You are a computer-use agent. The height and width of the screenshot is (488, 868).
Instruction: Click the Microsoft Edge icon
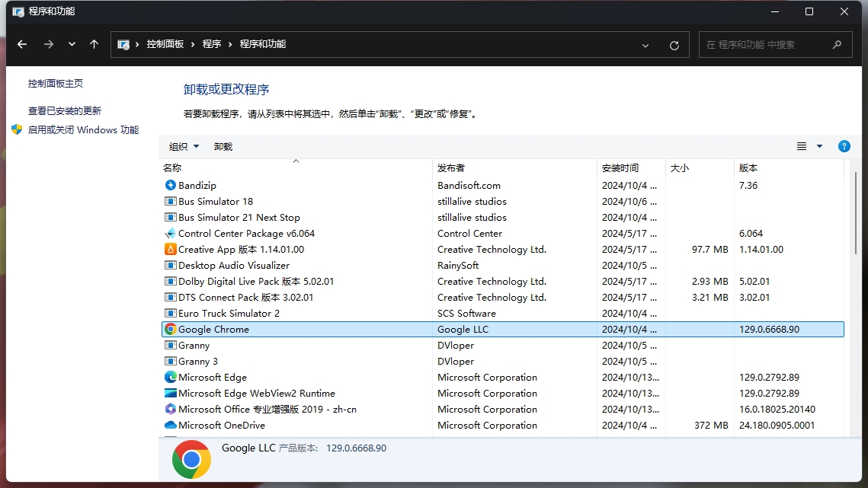pos(169,377)
